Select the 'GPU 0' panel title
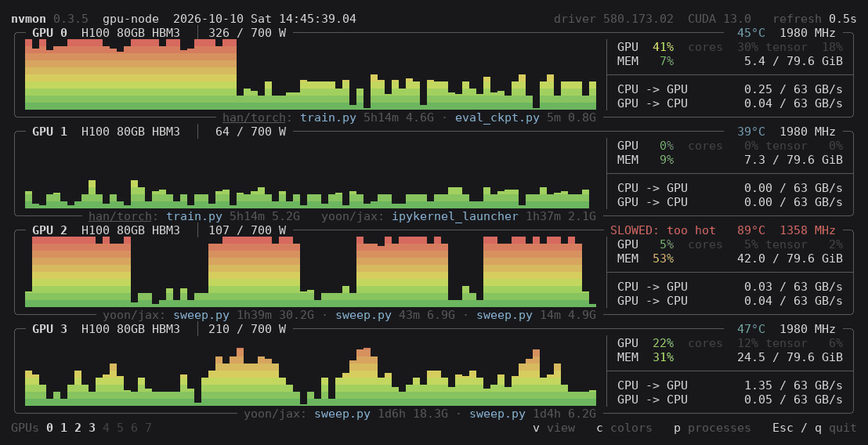868x445 pixels. 50,33
